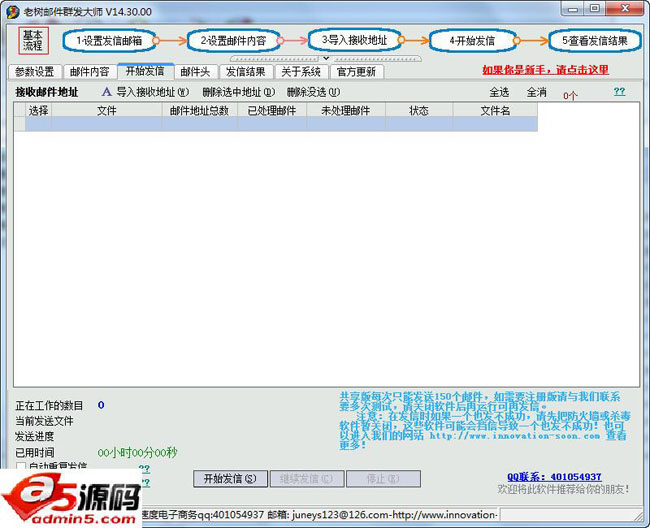Minimize the window

573,8
